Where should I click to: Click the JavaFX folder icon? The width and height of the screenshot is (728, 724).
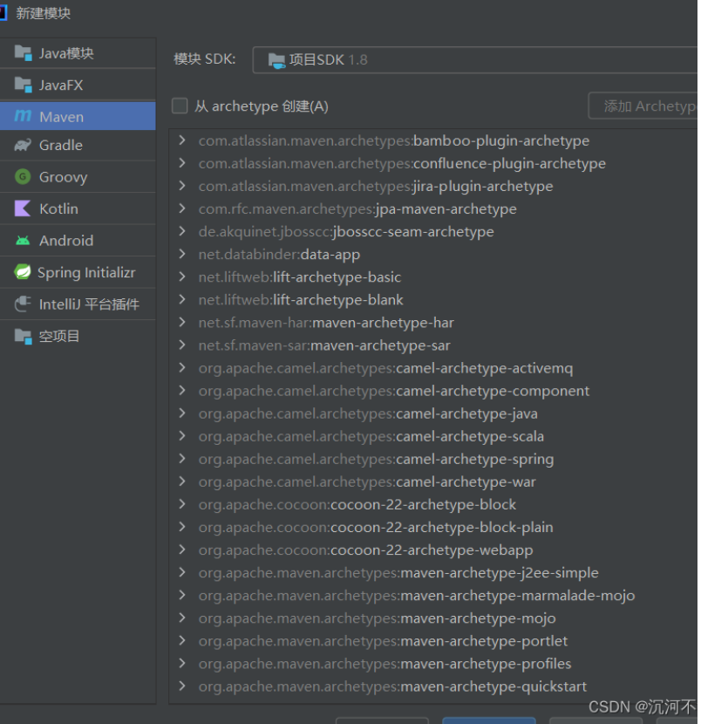pyautogui.click(x=23, y=85)
